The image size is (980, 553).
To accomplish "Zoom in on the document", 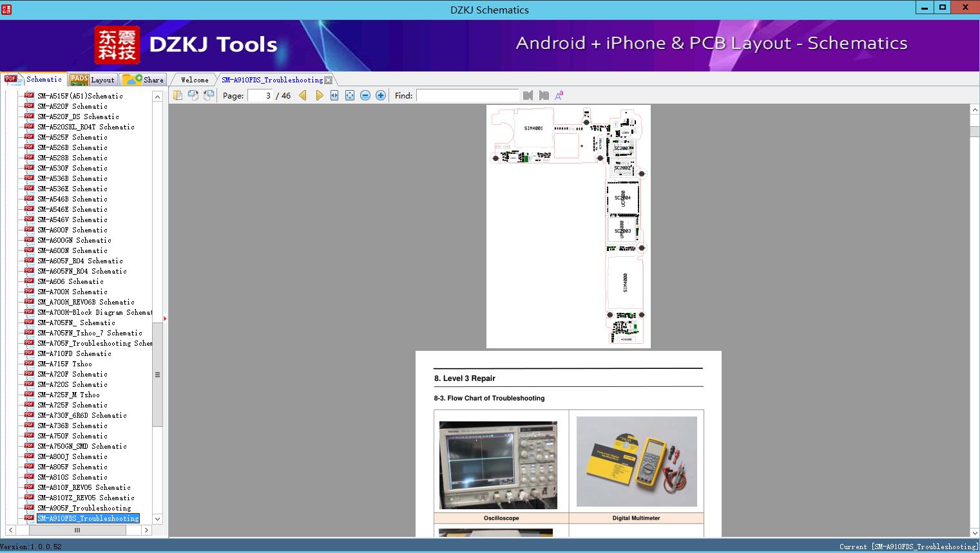I will click(381, 95).
